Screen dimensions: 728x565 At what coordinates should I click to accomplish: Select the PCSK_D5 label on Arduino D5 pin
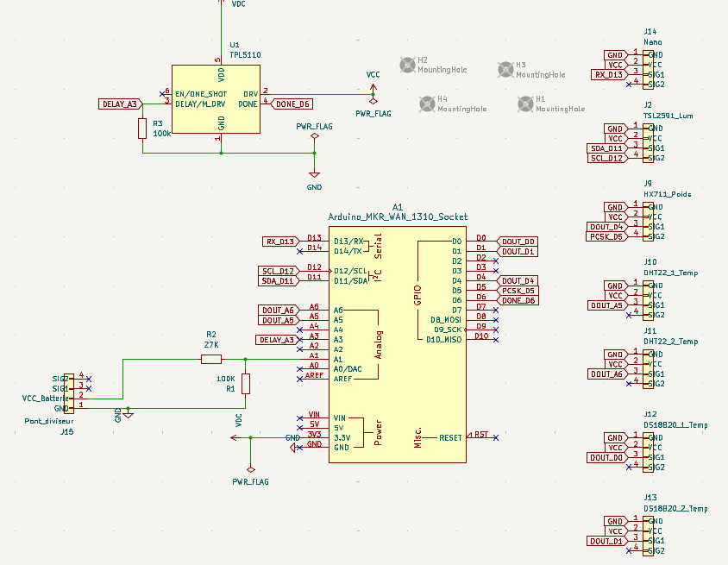point(518,291)
